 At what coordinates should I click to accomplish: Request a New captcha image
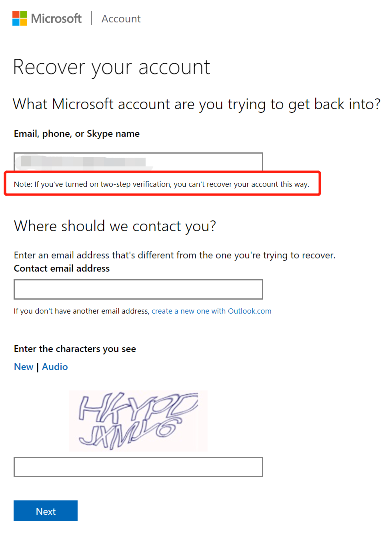point(24,367)
